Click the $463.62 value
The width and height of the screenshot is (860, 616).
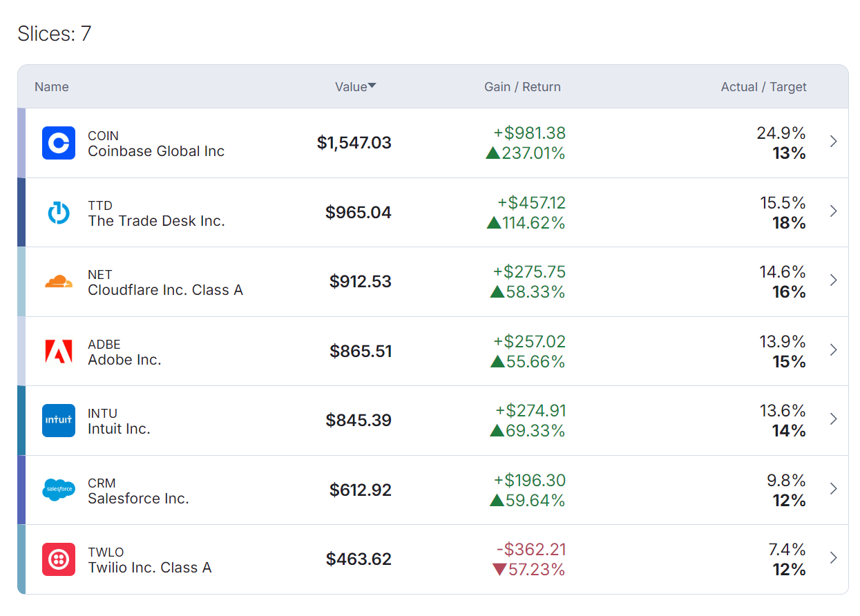(x=359, y=559)
